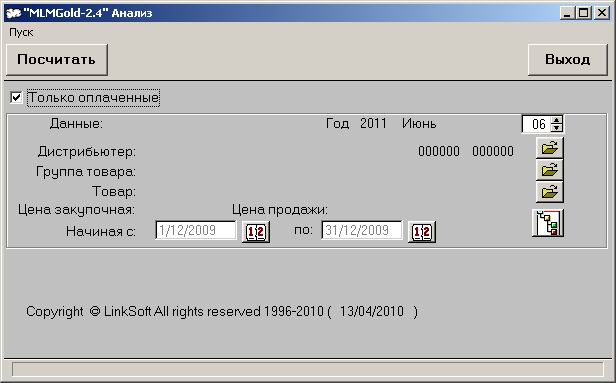Open calendar picker beside the по date
Screen dimensions: 616x383
coord(422,232)
